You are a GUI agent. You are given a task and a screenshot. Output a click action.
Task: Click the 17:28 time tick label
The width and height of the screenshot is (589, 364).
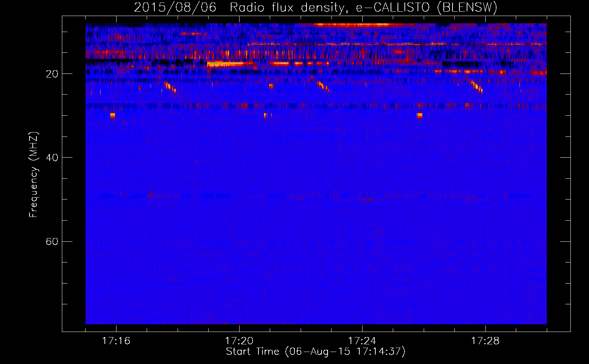tap(485, 341)
